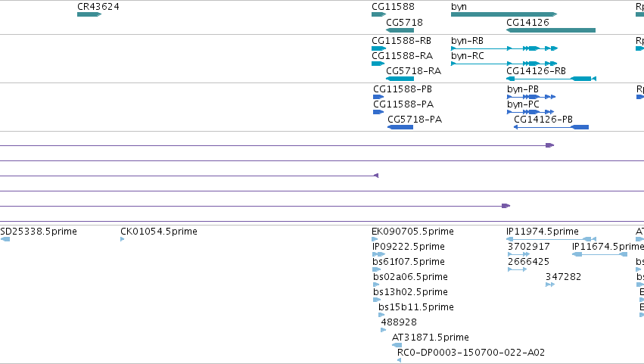Click the SD25338.5prime EST arrow
The image size is (644, 364).
[5, 239]
